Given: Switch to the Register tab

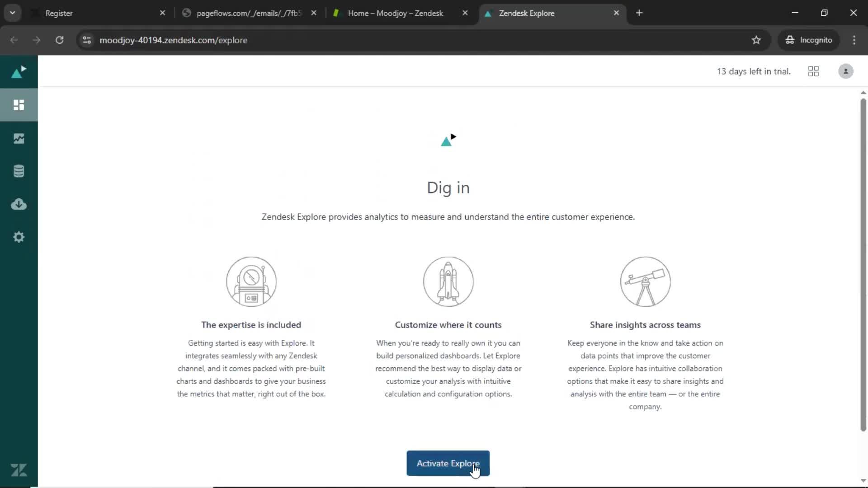Looking at the screenshot, I should point(97,13).
